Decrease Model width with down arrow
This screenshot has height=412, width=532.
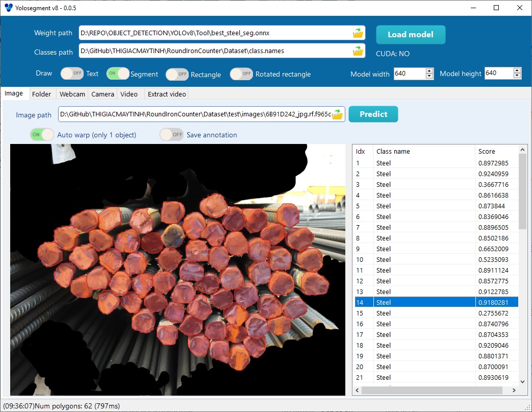pyautogui.click(x=429, y=76)
